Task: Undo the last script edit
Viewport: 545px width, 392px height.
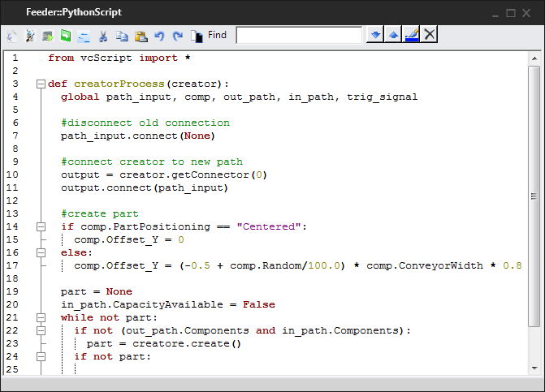Action: coord(159,36)
